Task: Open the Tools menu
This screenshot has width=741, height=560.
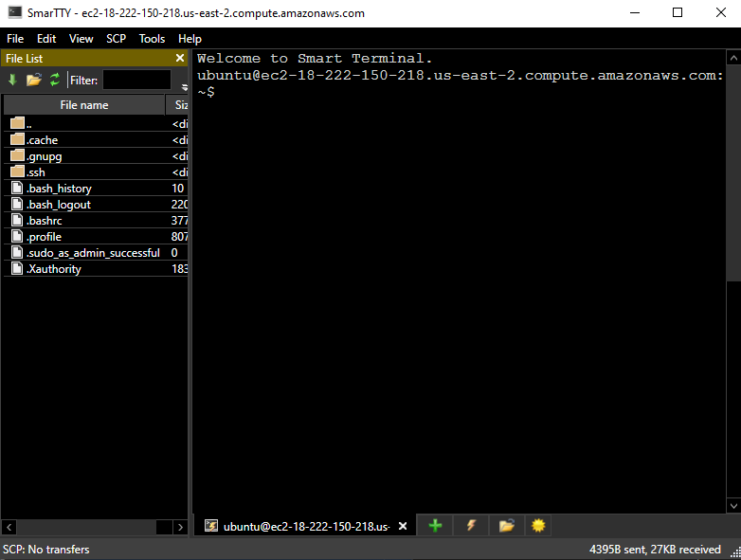Action: coord(152,39)
